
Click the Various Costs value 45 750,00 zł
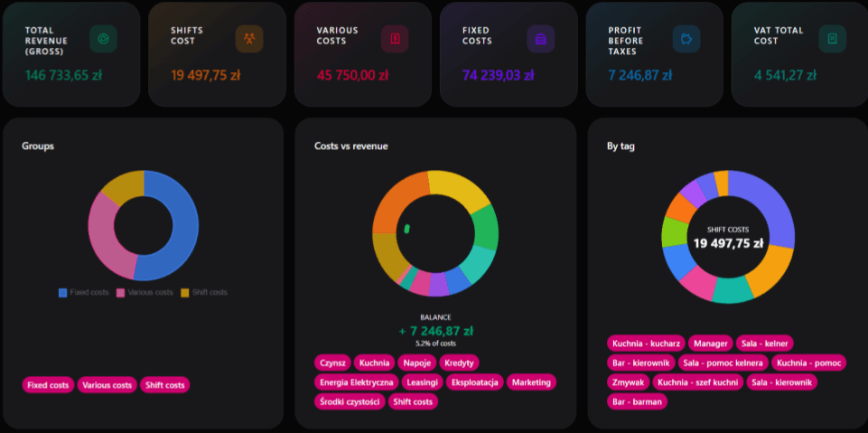352,75
